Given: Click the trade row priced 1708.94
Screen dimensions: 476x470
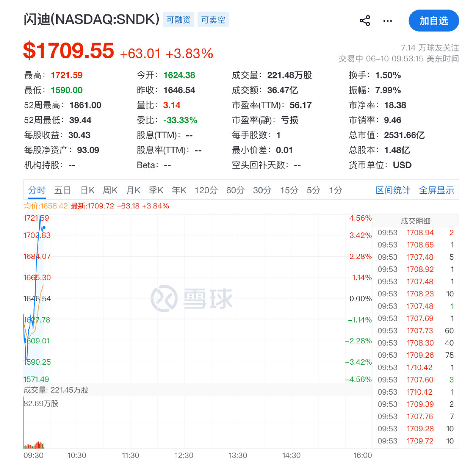Looking at the screenshot, I should (416, 232).
